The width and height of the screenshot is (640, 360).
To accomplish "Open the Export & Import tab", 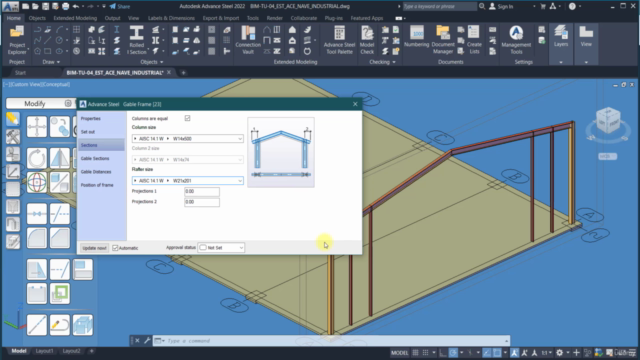I will point(221,18).
